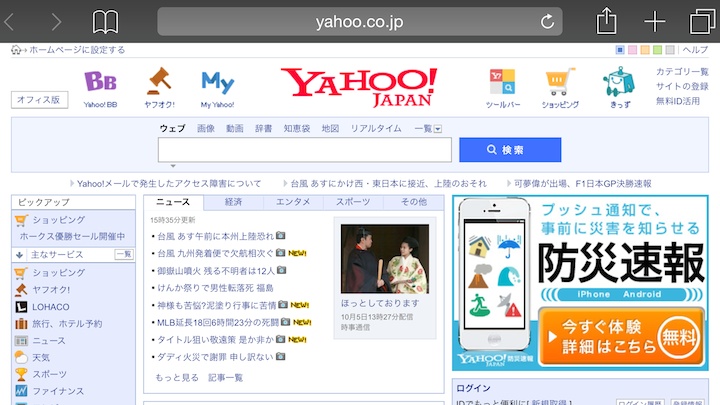Viewport: 720px width, 405px height.
Task: Open the Safari bookmarks book icon
Action: pos(105,22)
